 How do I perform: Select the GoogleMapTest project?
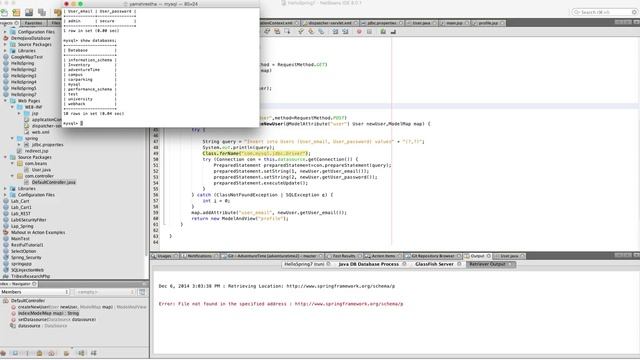point(27,57)
